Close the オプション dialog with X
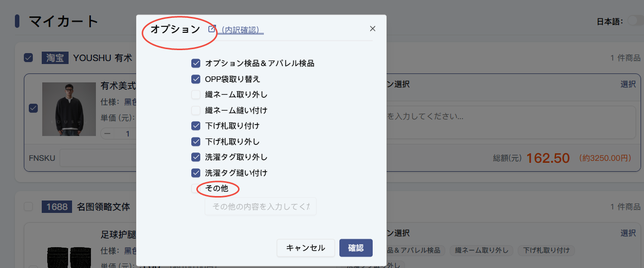Viewport: 644px width, 268px height. pyautogui.click(x=373, y=29)
